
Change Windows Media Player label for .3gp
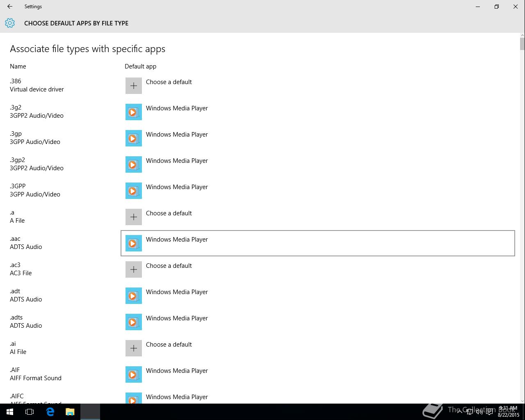pos(177,135)
